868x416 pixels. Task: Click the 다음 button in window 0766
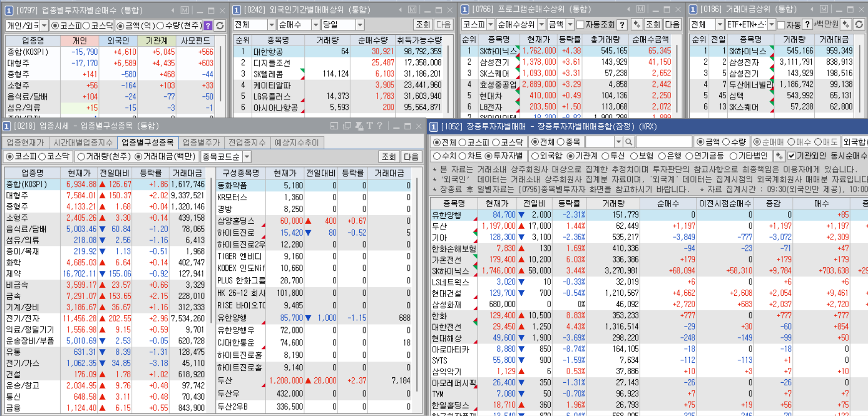point(672,24)
